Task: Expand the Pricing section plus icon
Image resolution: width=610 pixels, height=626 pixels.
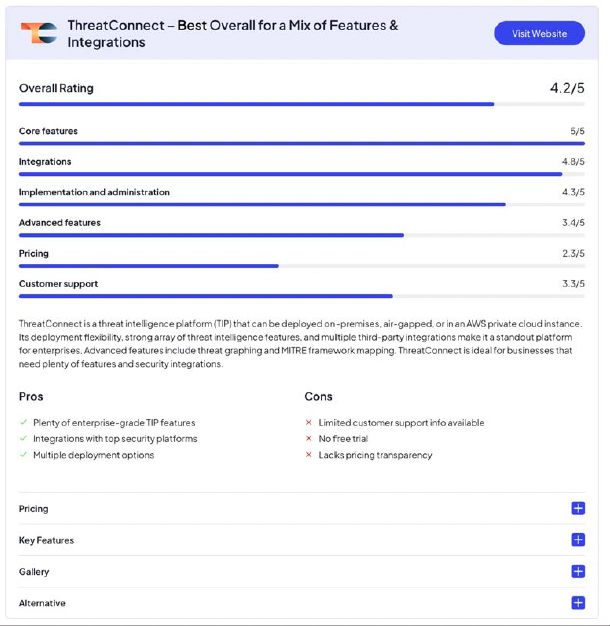Action: point(578,508)
